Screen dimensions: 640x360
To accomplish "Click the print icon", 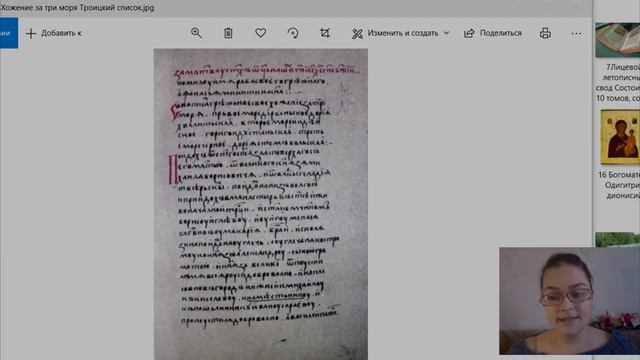I will tap(545, 33).
